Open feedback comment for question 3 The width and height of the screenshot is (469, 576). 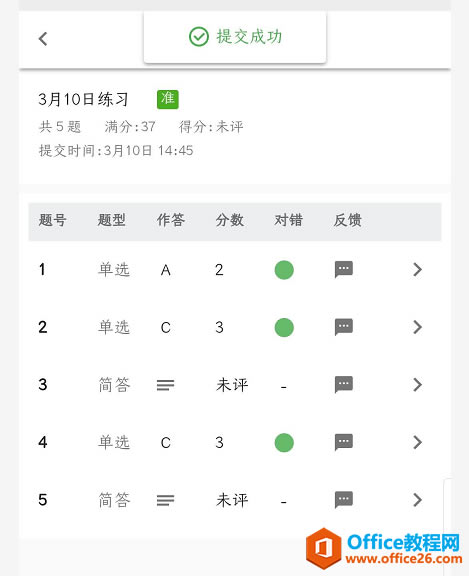coord(344,385)
